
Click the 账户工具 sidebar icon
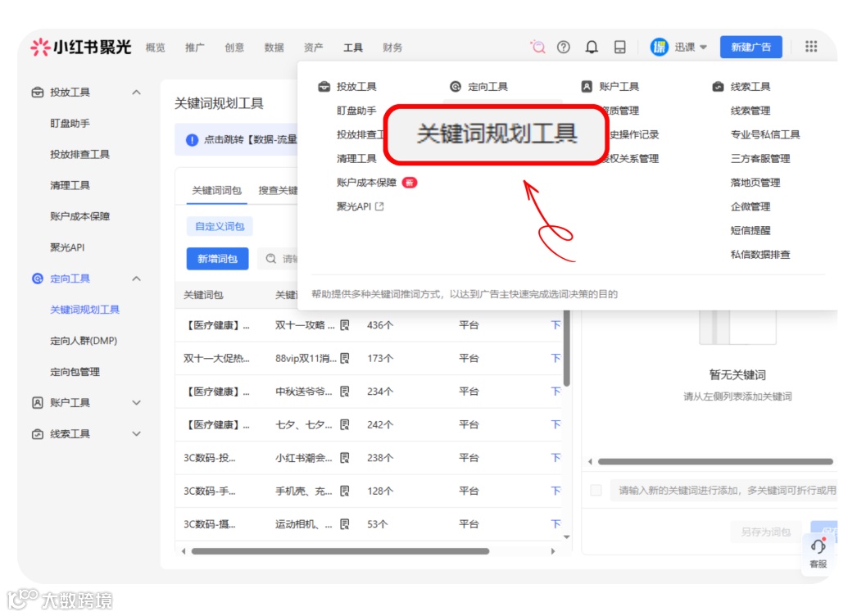point(38,402)
